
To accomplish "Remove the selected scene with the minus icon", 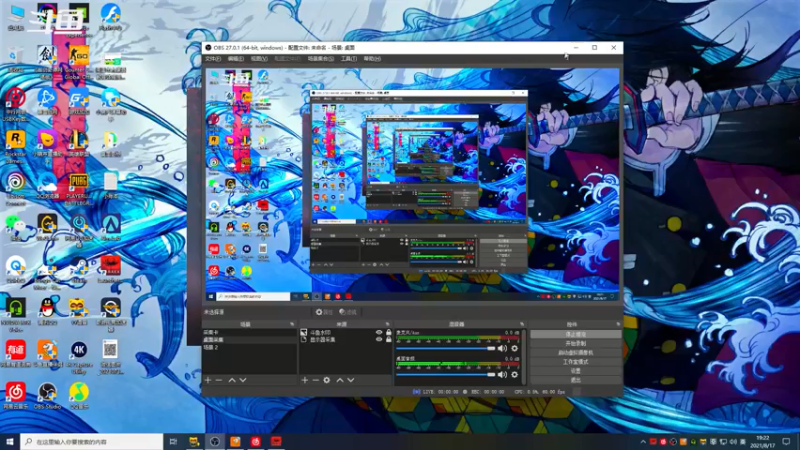I will click(219, 380).
